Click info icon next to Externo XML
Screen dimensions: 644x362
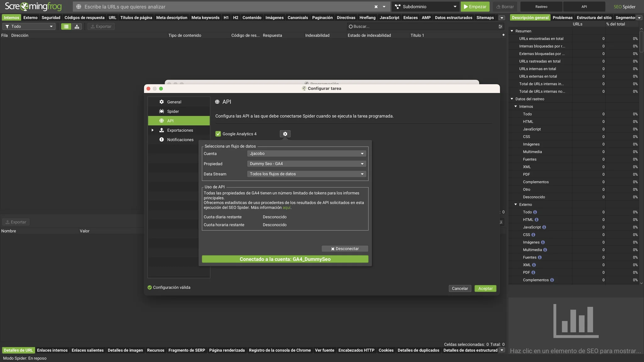pyautogui.click(x=534, y=265)
